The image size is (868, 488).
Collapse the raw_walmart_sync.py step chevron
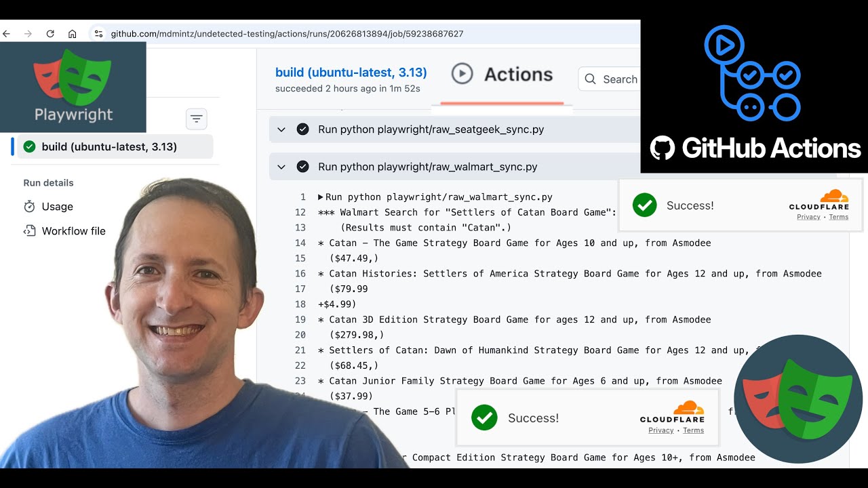pos(281,167)
